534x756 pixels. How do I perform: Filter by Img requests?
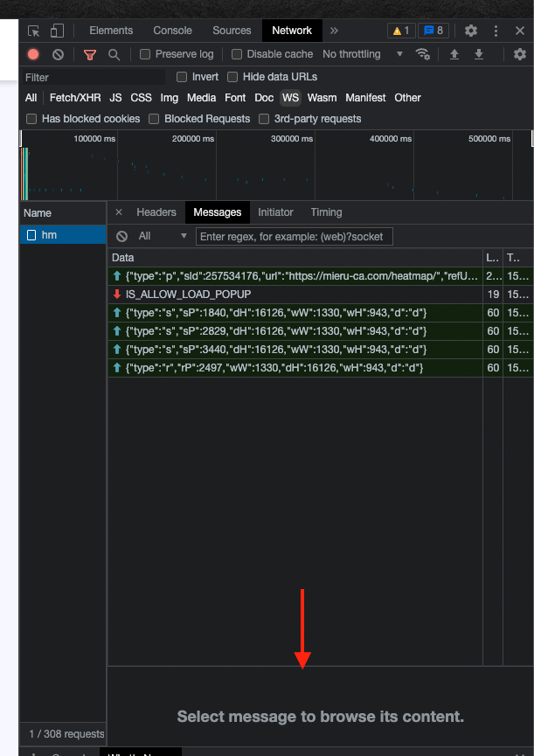tap(170, 98)
